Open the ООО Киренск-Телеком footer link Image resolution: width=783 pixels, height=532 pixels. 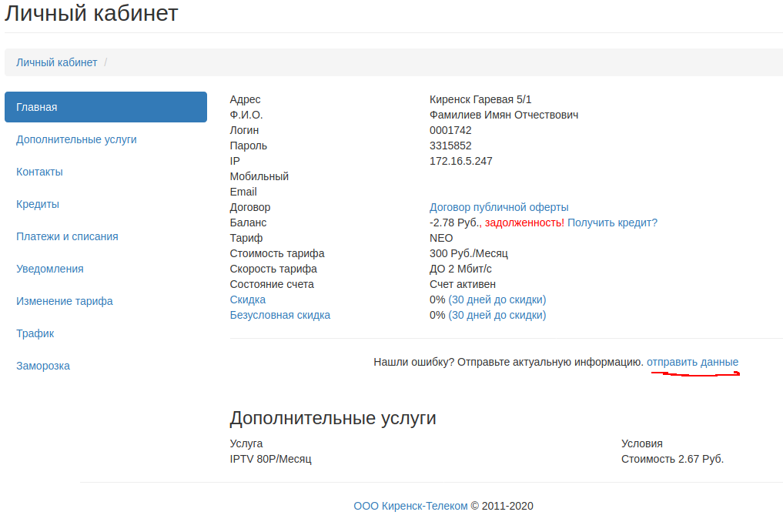pos(410,506)
